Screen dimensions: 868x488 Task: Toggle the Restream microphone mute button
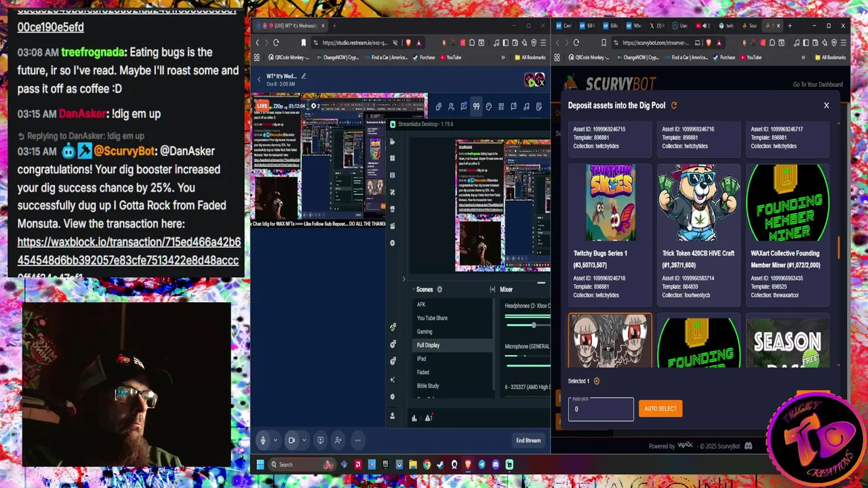tap(263, 440)
